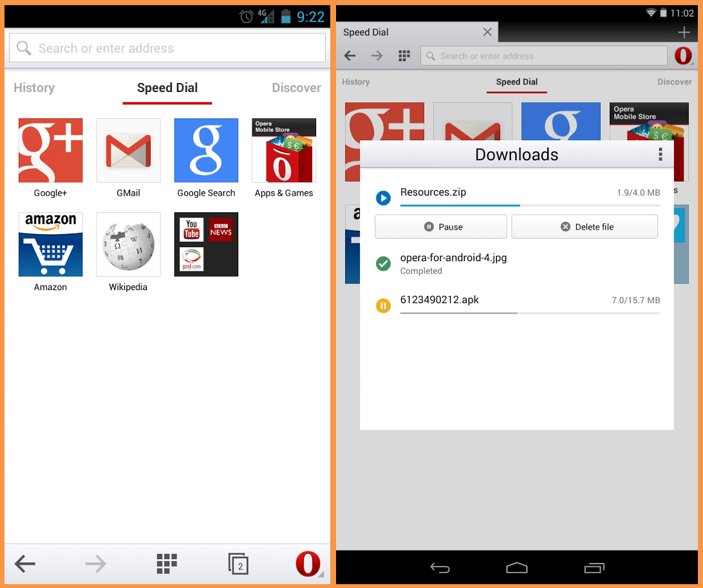
Task: Open the Amazon speed dial tile
Action: 51,244
